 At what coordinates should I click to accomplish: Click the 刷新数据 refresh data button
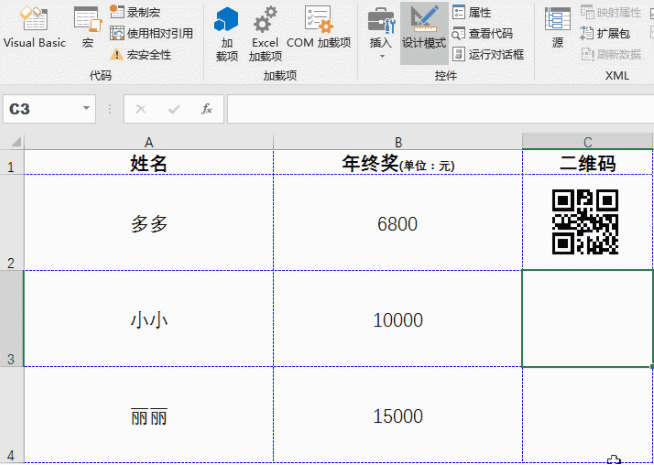[611, 54]
